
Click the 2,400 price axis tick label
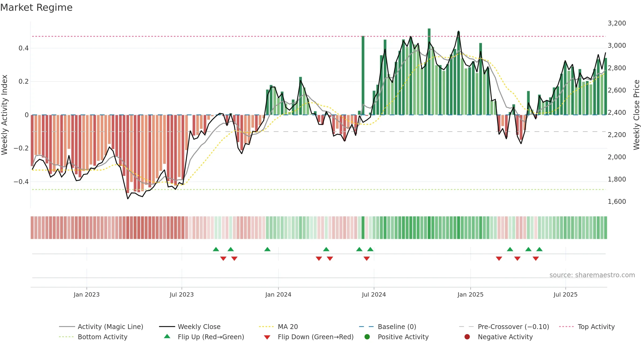tap(617, 113)
